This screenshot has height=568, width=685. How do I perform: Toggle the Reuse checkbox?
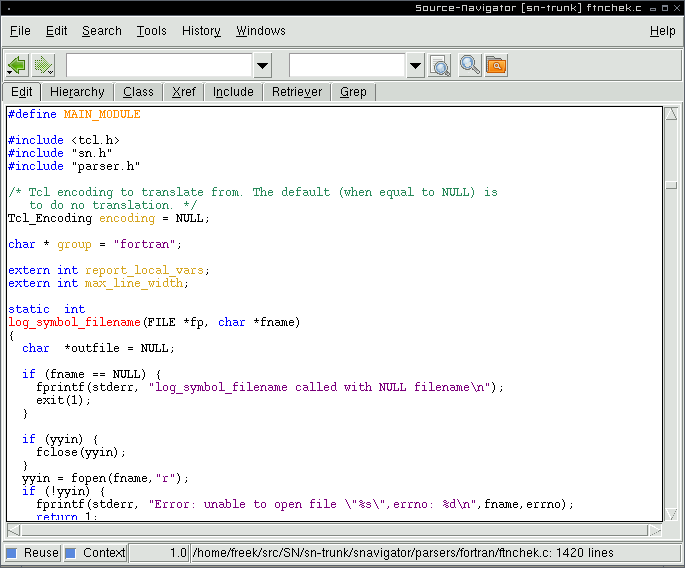[x=12, y=553]
